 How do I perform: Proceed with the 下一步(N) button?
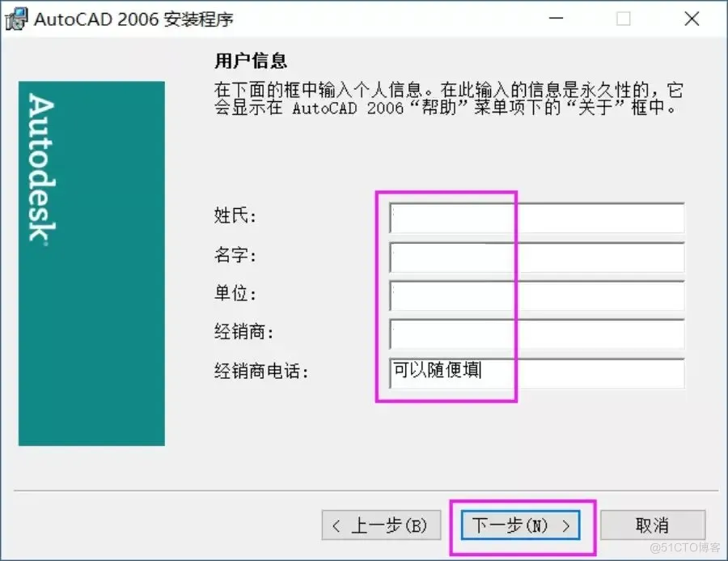click(x=520, y=525)
